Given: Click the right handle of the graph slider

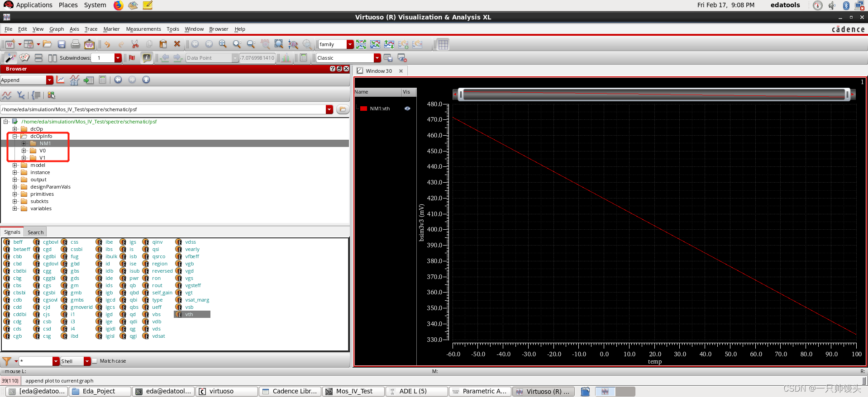Looking at the screenshot, I should point(847,94).
